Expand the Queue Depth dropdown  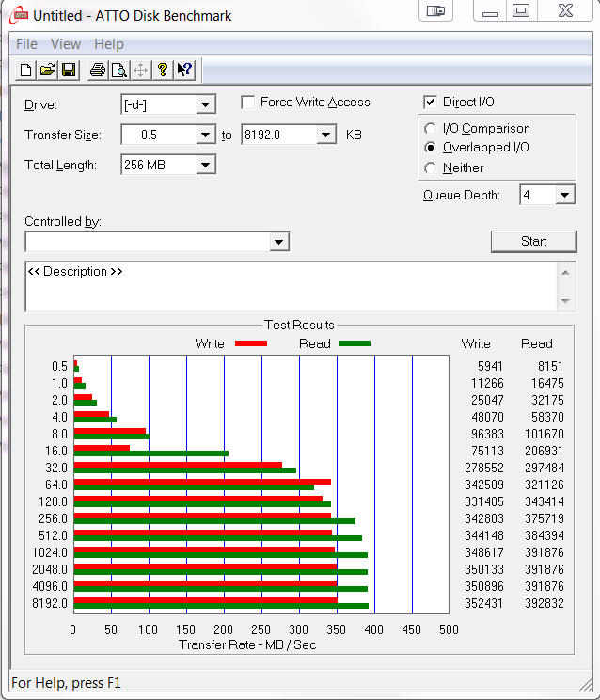click(x=564, y=196)
